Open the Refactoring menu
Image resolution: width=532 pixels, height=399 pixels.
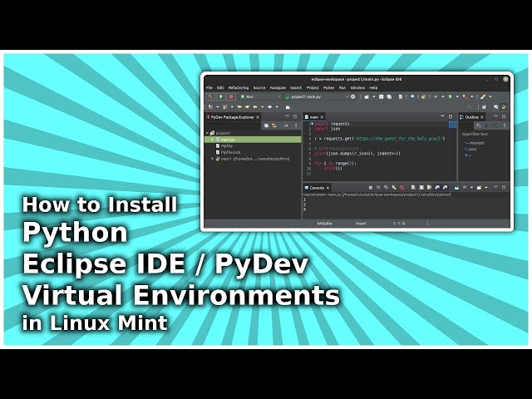coord(239,88)
